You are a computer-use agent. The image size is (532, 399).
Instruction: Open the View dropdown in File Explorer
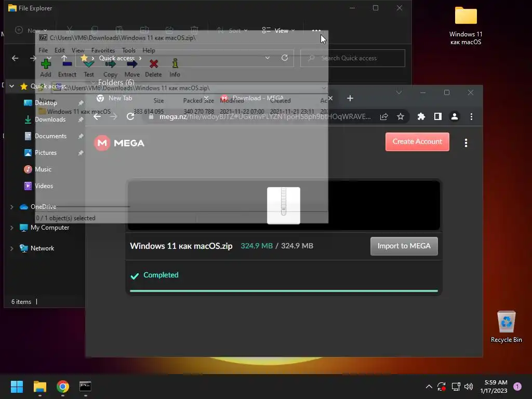point(278,31)
